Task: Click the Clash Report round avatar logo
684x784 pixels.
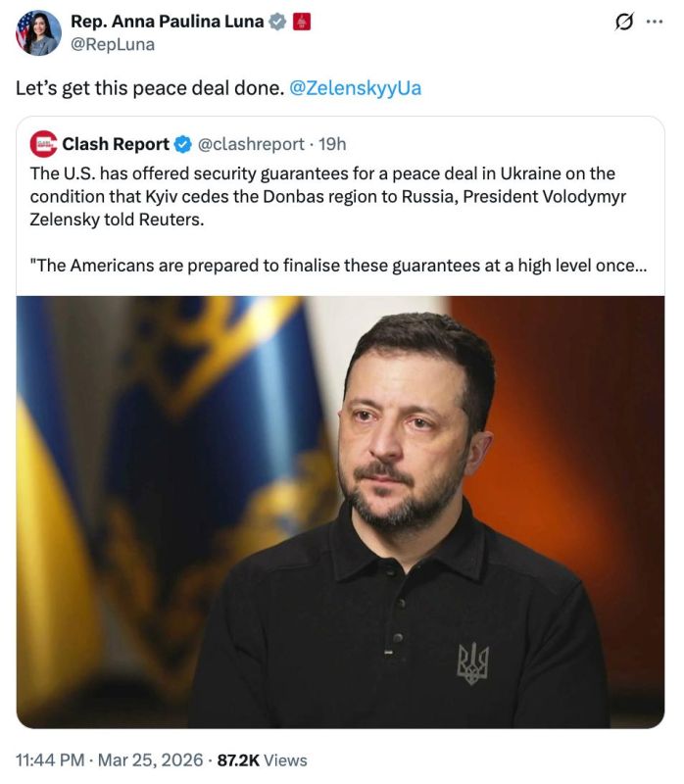Action: click(x=44, y=144)
